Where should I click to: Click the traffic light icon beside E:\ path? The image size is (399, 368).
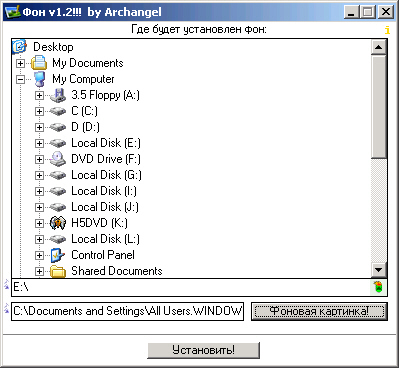tap(378, 287)
